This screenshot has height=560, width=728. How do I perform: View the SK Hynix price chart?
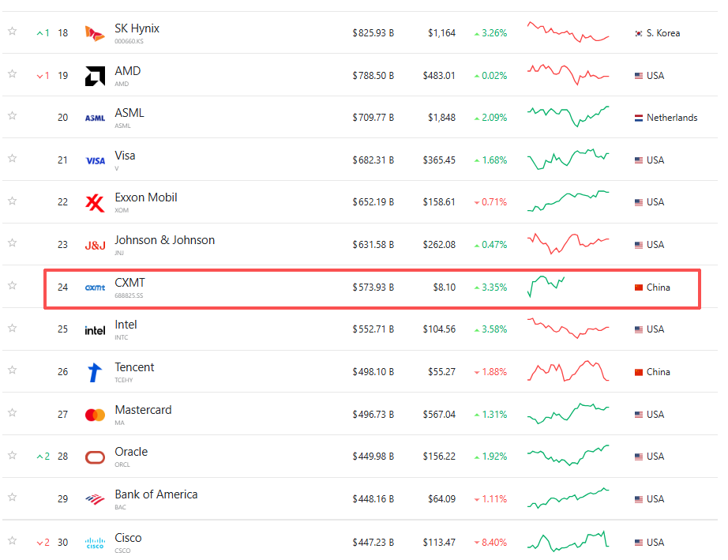point(568,32)
